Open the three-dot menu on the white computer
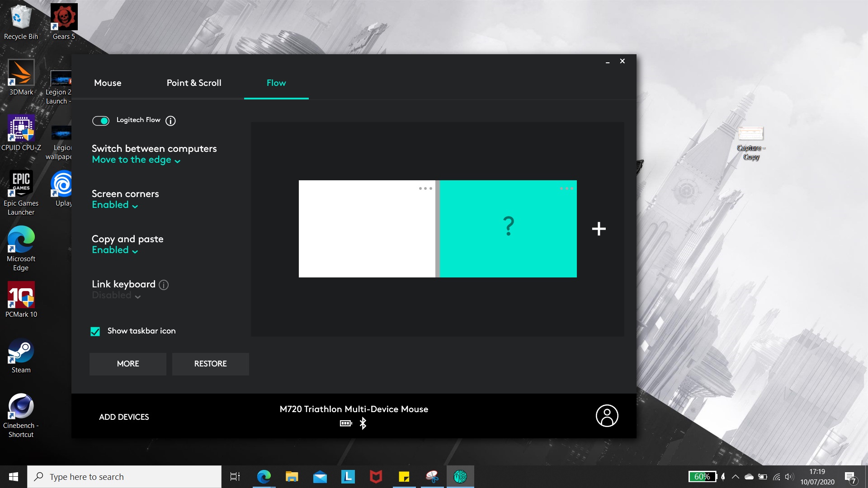This screenshot has width=868, height=488. point(425,188)
